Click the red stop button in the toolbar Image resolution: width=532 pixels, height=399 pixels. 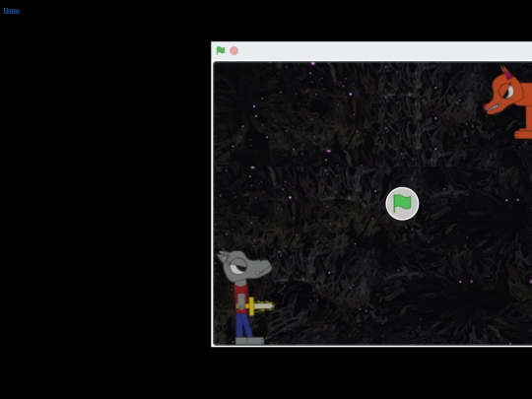click(x=234, y=51)
